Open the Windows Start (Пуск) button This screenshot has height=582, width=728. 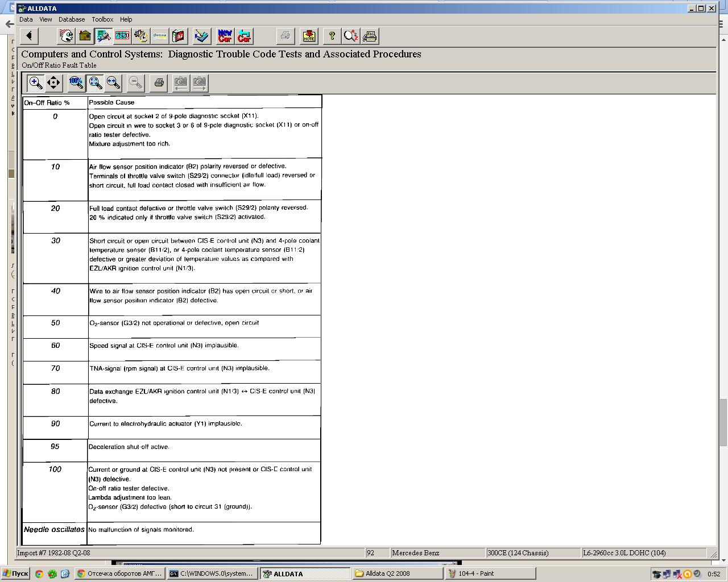tap(15, 573)
